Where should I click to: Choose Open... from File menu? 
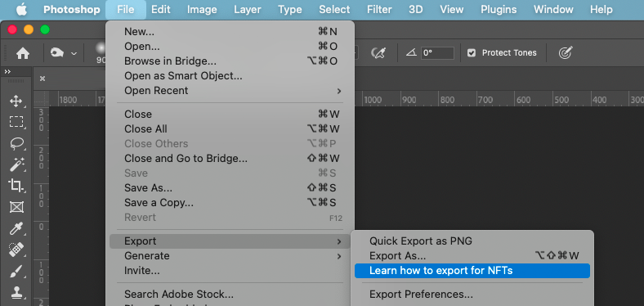[230, 47]
